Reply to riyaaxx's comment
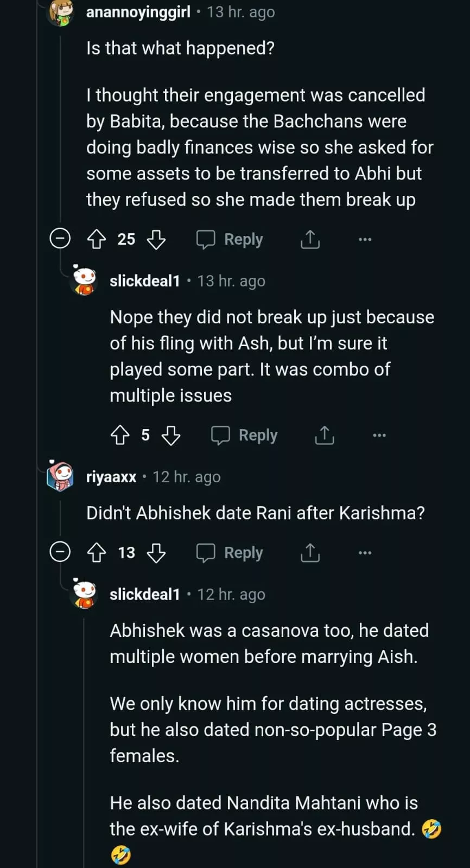This screenshot has width=470, height=868. (230, 553)
